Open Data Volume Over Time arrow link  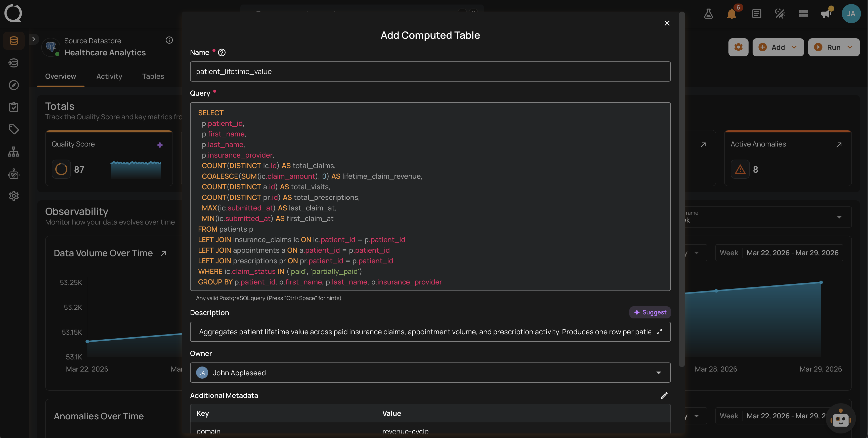163,253
